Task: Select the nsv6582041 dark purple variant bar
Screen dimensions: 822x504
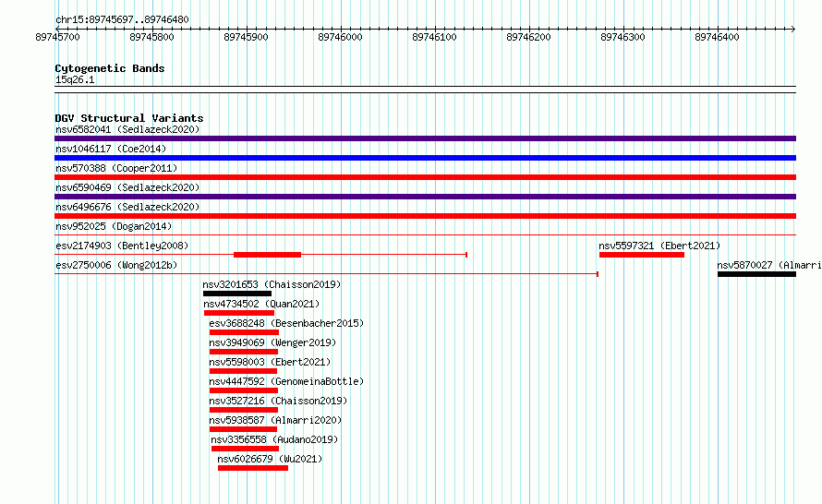Action: click(425, 138)
